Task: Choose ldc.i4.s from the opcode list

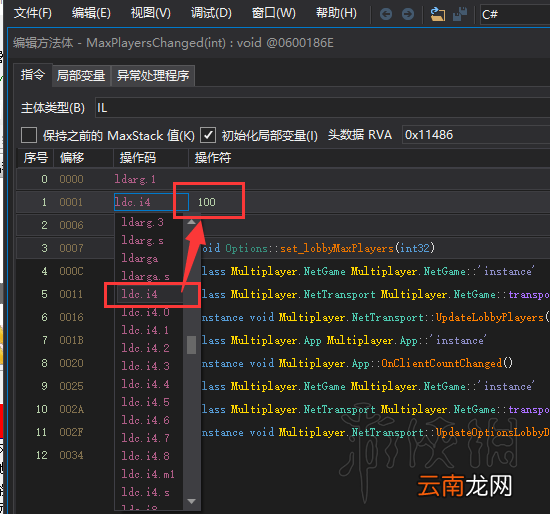Action: (x=145, y=492)
